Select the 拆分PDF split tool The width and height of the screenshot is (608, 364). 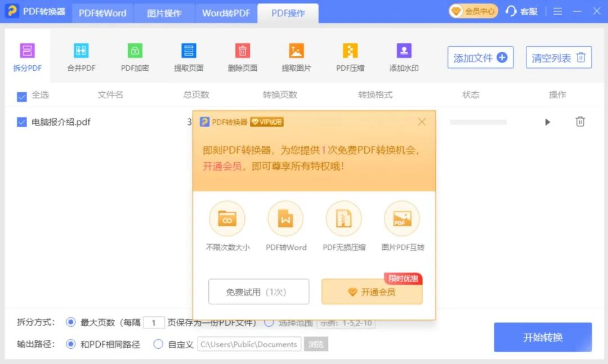27,57
